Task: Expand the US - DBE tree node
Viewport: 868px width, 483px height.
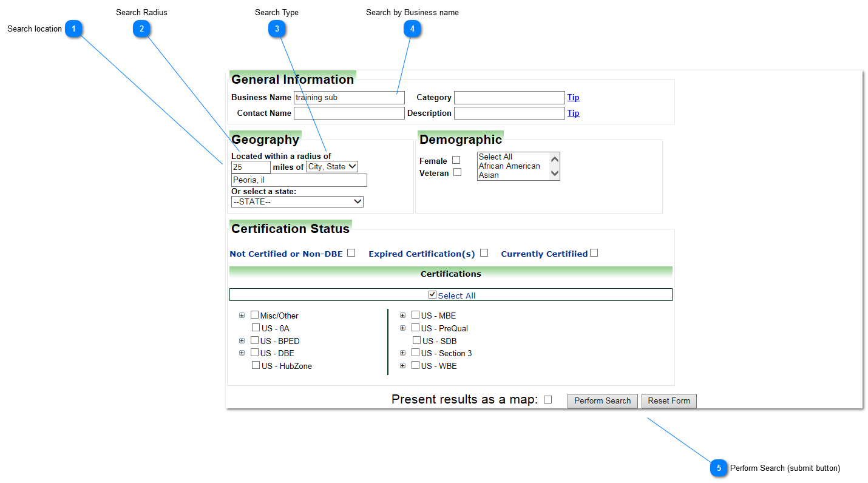Action: (242, 353)
